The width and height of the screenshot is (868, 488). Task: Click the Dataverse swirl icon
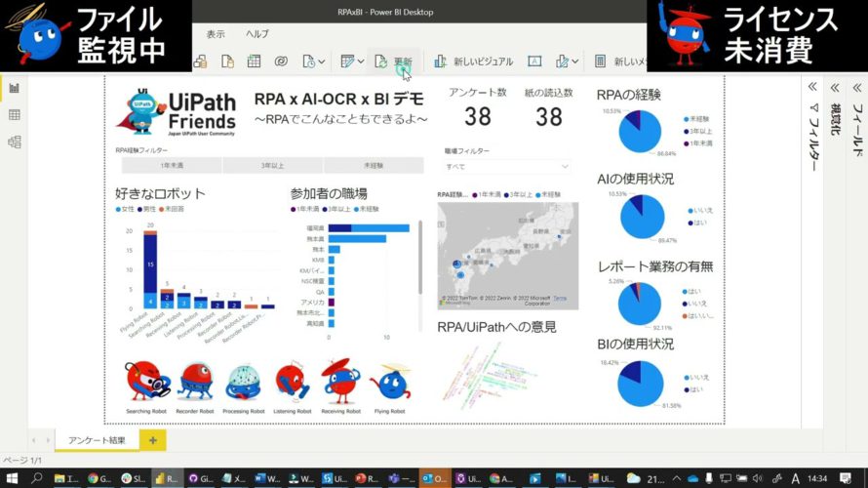pos(281,61)
